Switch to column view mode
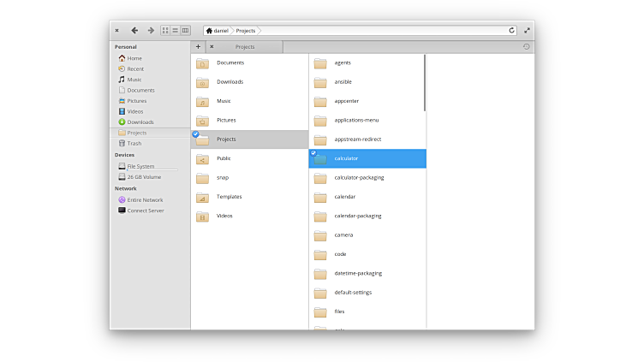 pos(185,30)
